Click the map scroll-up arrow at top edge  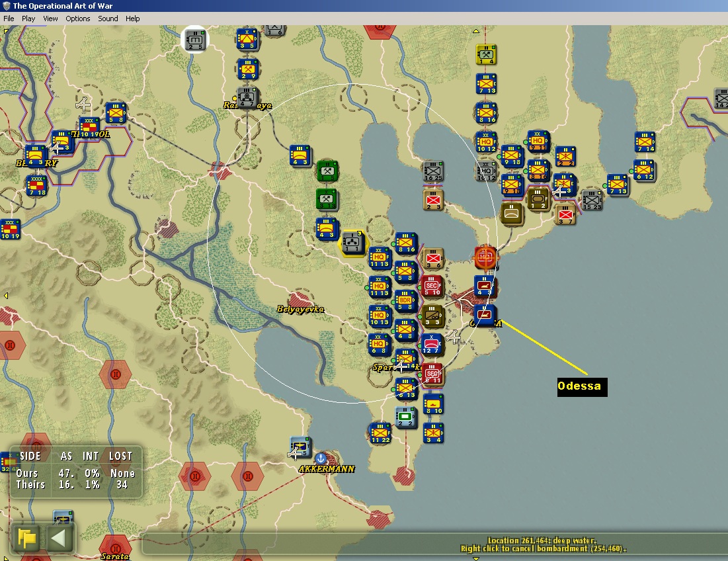(476, 32)
